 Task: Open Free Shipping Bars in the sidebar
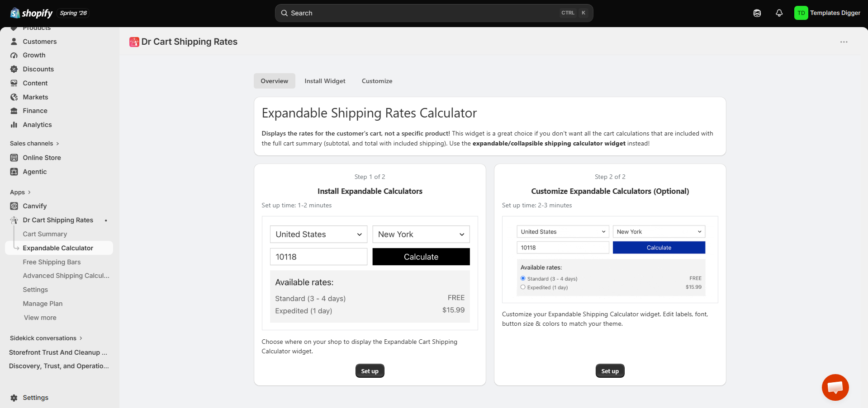point(52,262)
